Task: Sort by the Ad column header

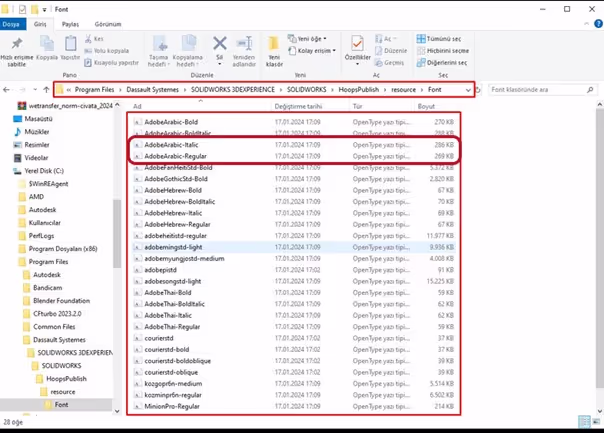Action: [x=137, y=106]
